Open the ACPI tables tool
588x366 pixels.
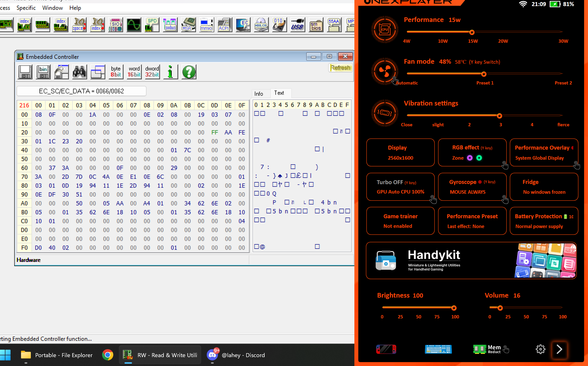[225, 25]
